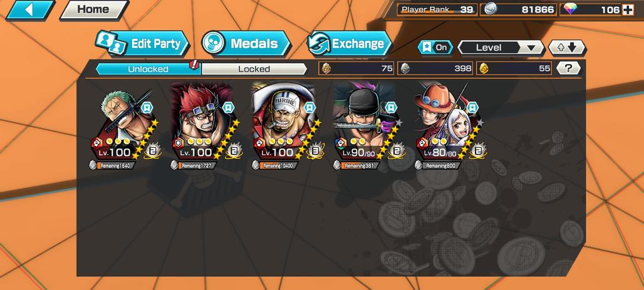
Task: Open the Level sort dropdown
Action: (501, 48)
